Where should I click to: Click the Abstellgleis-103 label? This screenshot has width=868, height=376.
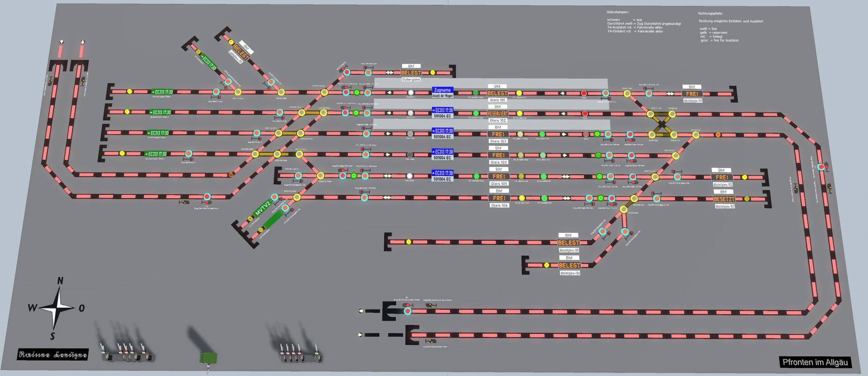coord(725,206)
